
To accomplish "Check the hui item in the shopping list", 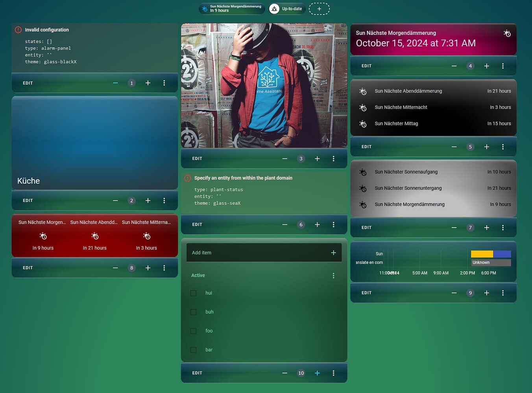I will tap(193, 293).
